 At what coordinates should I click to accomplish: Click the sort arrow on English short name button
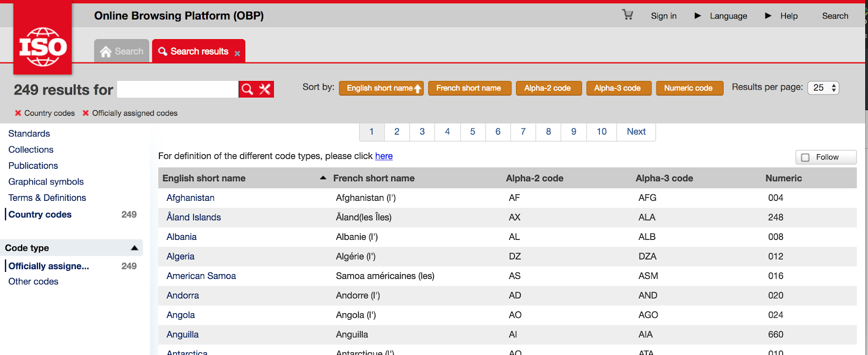pos(418,88)
